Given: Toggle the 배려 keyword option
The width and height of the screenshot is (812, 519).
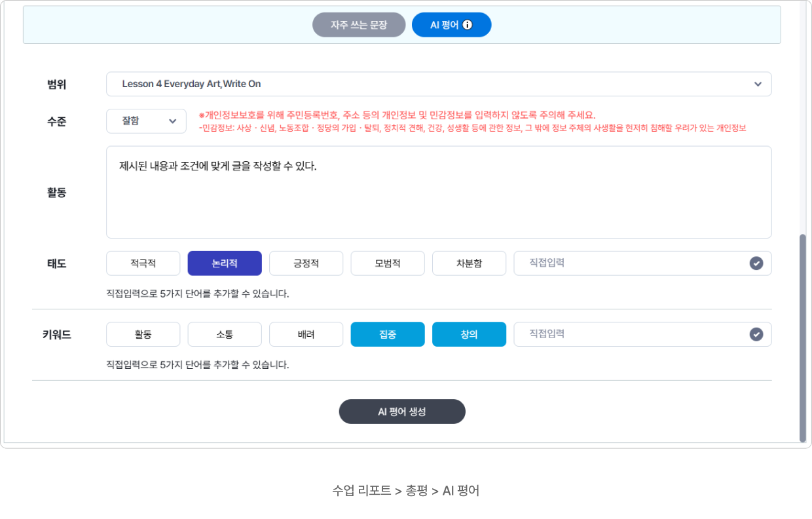Looking at the screenshot, I should [306, 334].
